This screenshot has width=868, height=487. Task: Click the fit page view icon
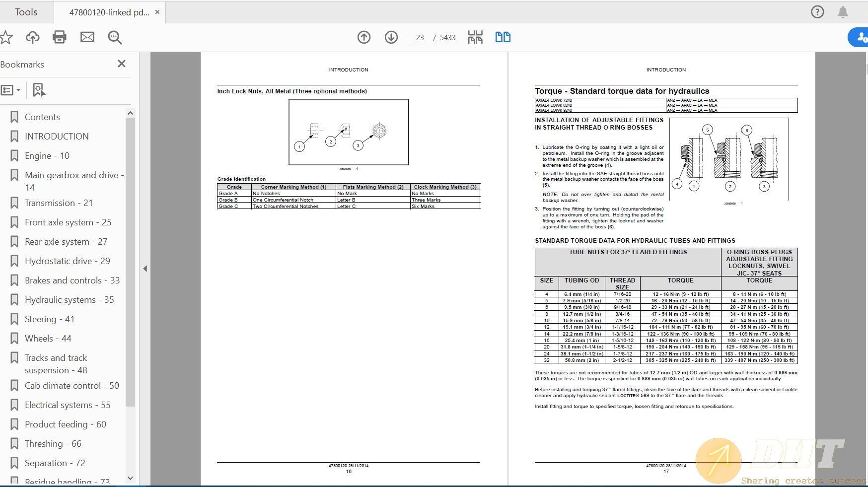pyautogui.click(x=475, y=37)
